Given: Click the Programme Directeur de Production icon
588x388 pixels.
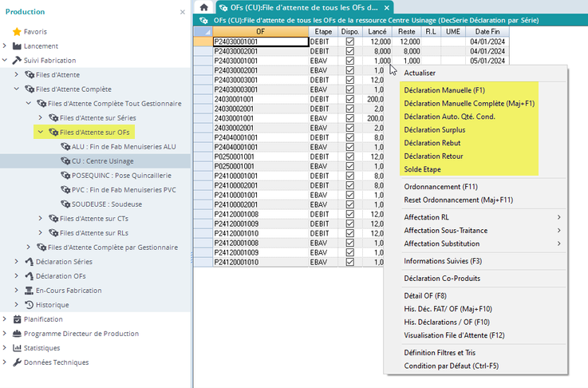Looking at the screenshot, I should click(17, 334).
